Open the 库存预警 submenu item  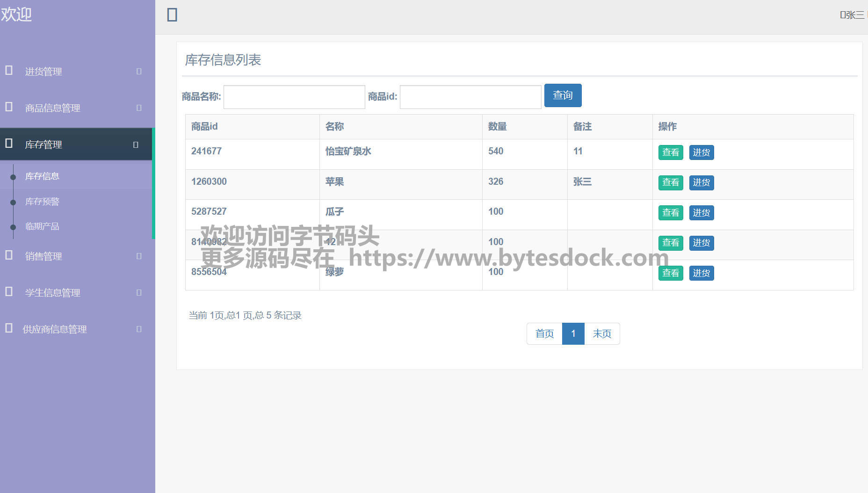point(42,202)
